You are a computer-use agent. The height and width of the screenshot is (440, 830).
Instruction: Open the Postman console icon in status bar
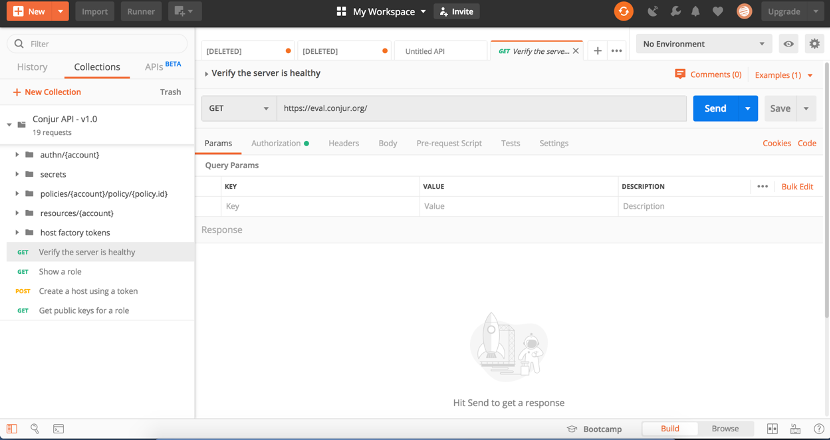(59, 429)
